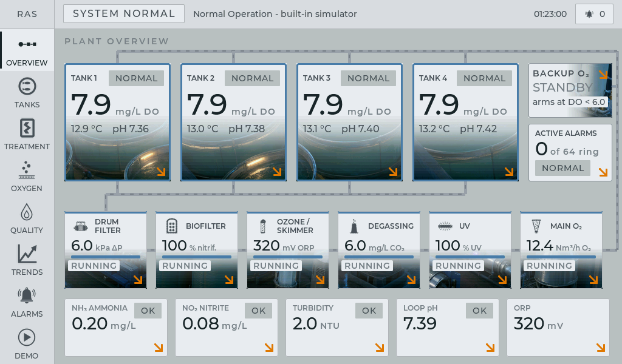Click the Loop pH '7.39' value
The width and height of the screenshot is (622, 364).
420,324
